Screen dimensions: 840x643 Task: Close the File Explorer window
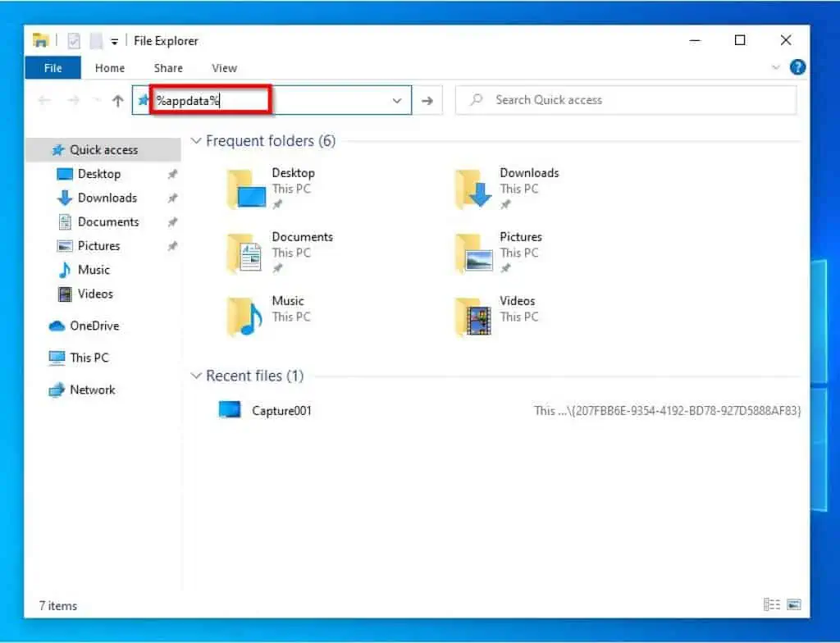pyautogui.click(x=785, y=40)
